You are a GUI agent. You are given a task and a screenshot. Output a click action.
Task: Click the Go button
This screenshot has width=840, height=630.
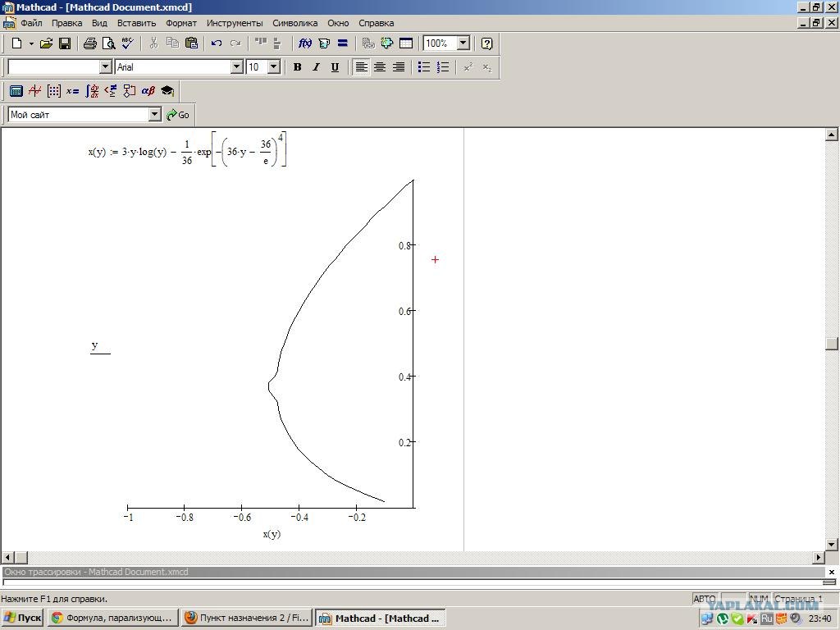point(178,115)
